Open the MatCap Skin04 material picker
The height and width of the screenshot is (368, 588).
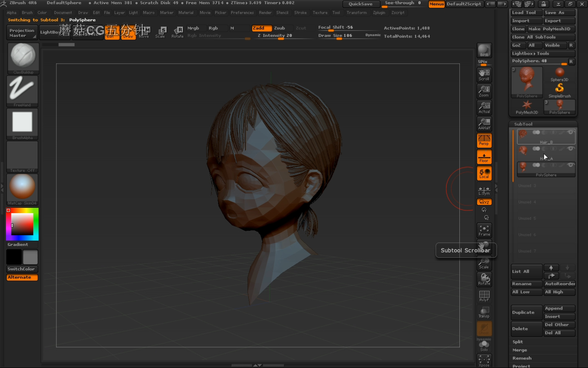22,188
